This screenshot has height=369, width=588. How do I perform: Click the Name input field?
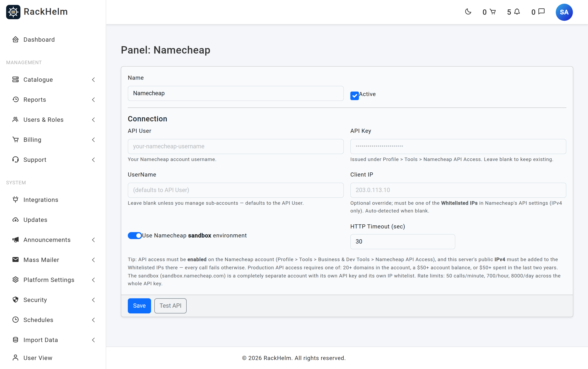tap(236, 93)
